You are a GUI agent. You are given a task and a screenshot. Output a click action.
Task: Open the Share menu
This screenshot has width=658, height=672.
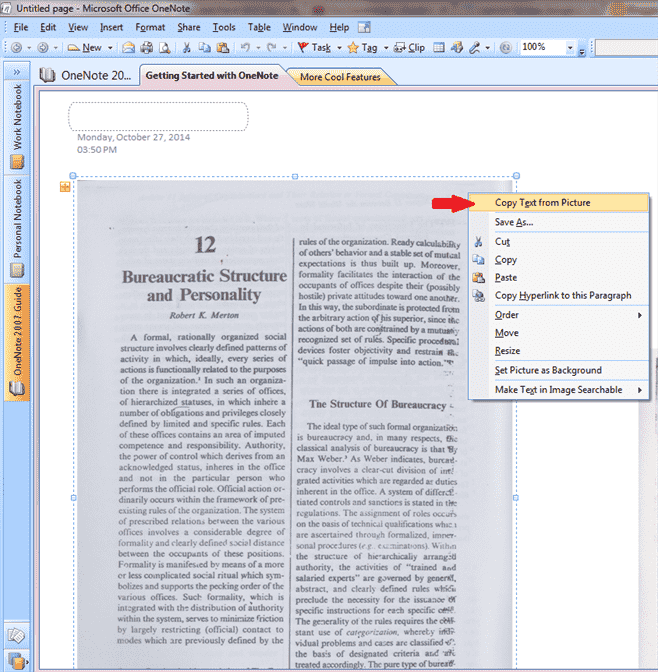click(189, 27)
